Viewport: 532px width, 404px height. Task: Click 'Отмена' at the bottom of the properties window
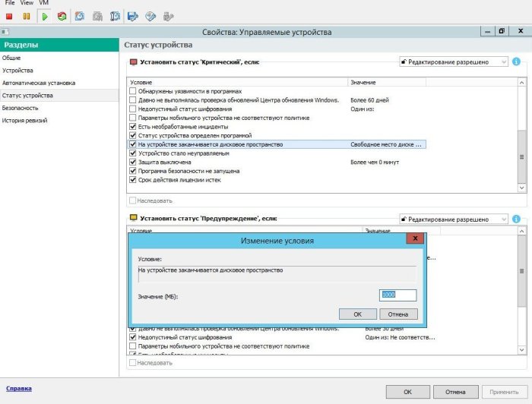(x=456, y=392)
